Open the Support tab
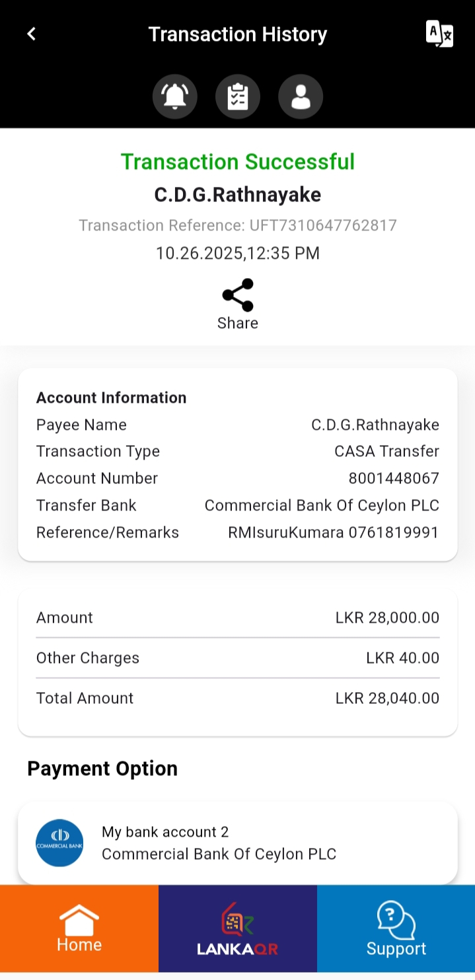The image size is (475, 980). point(396,930)
